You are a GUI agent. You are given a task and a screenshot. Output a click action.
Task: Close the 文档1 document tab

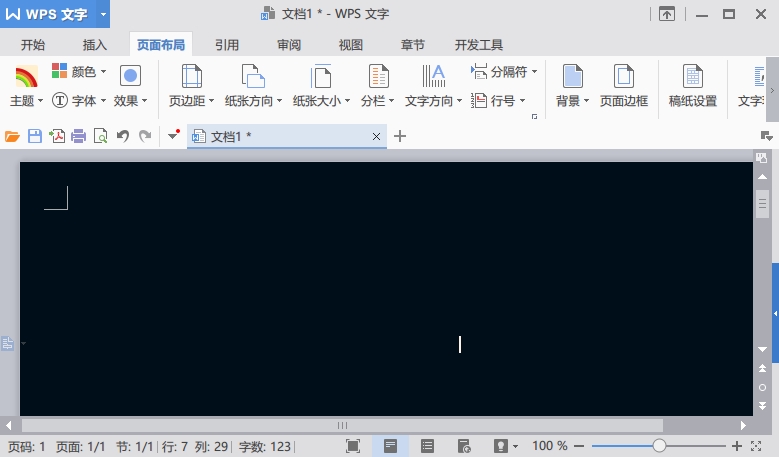coord(377,137)
